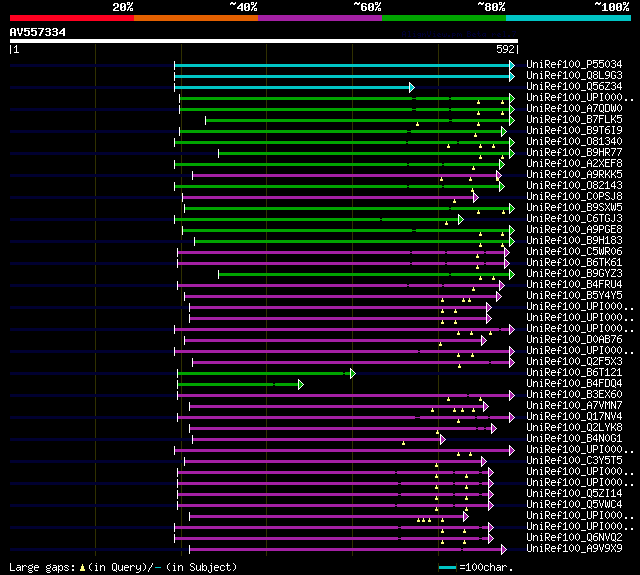
Task: Click the yellow gap marker icon in the legend
Action: [x=82, y=567]
